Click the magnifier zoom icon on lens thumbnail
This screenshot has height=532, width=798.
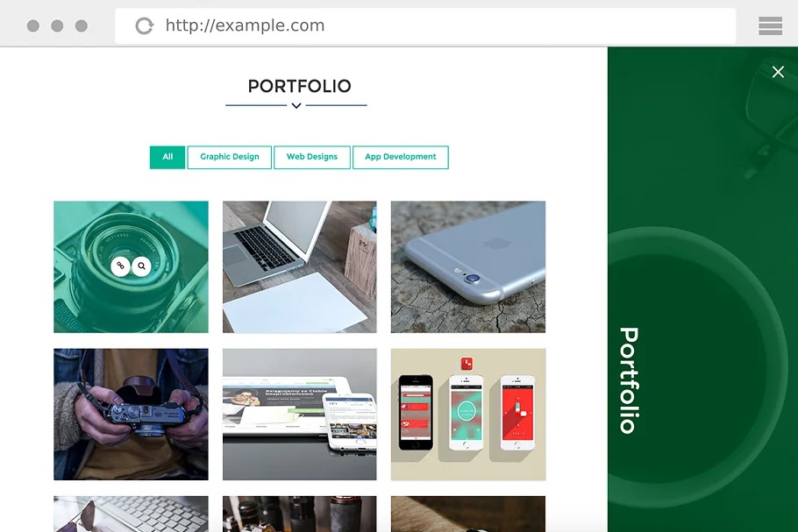tap(141, 266)
